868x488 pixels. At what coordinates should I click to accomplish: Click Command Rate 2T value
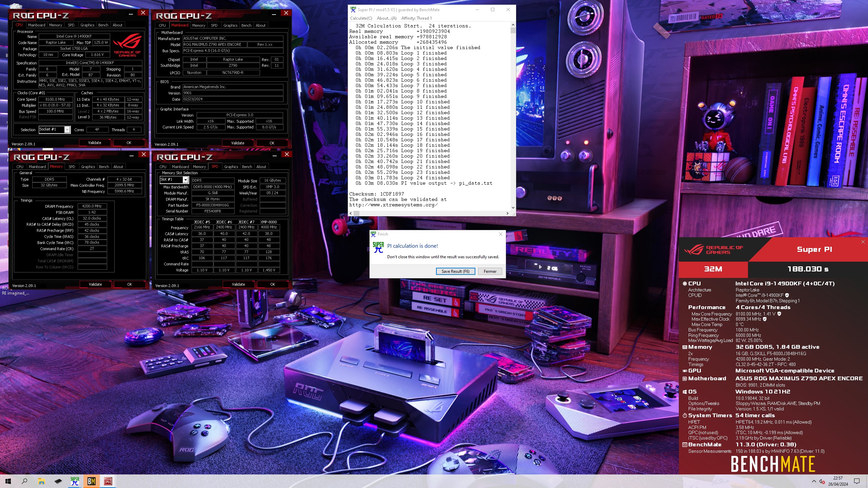pos(92,248)
